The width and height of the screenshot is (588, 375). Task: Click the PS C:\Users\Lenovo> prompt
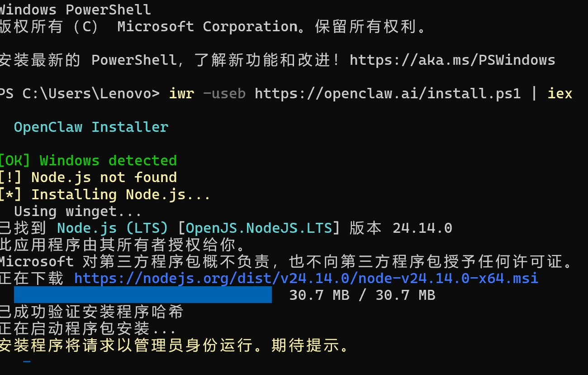(80, 94)
